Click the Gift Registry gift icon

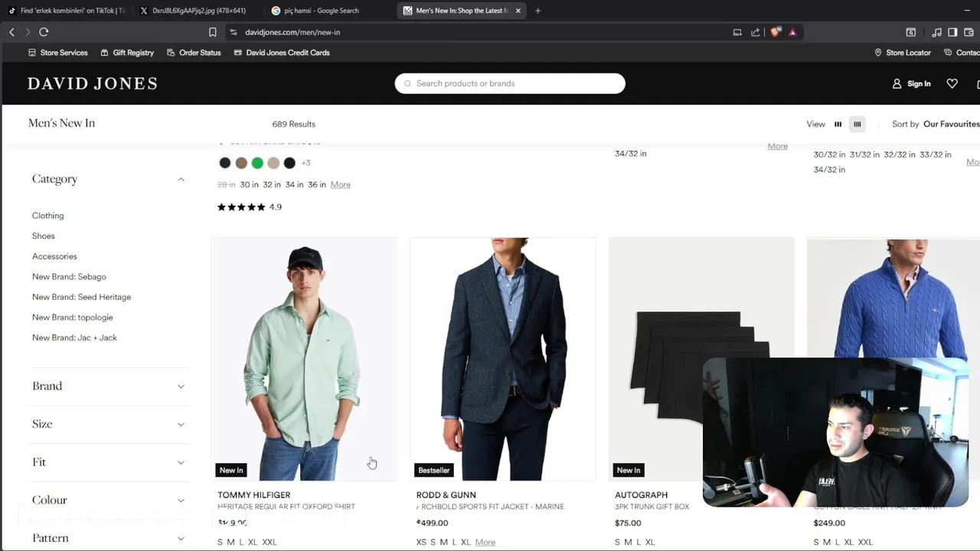(x=104, y=53)
